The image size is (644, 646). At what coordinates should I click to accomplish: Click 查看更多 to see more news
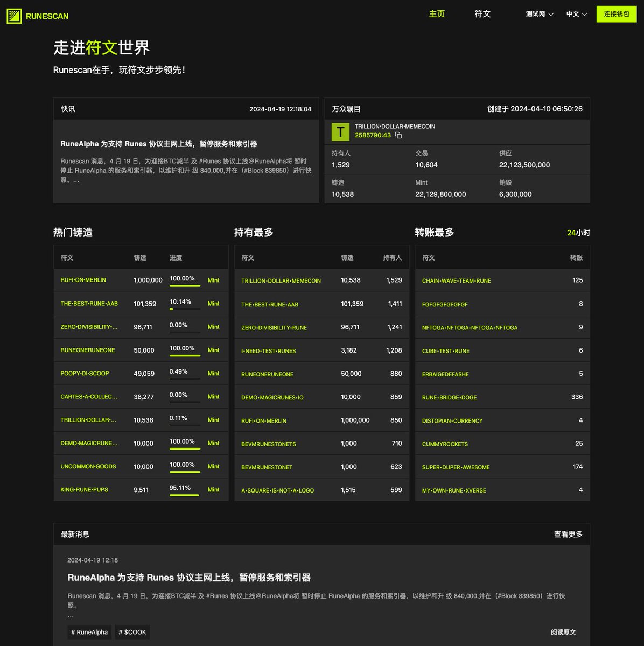568,535
